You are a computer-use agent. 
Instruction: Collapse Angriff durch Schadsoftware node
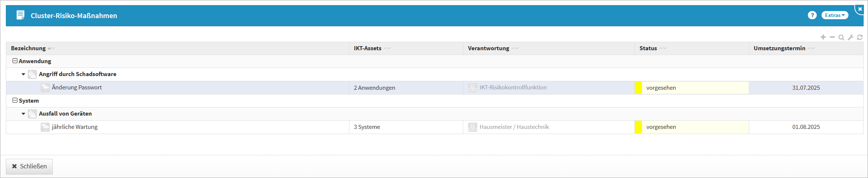pyautogui.click(x=23, y=74)
